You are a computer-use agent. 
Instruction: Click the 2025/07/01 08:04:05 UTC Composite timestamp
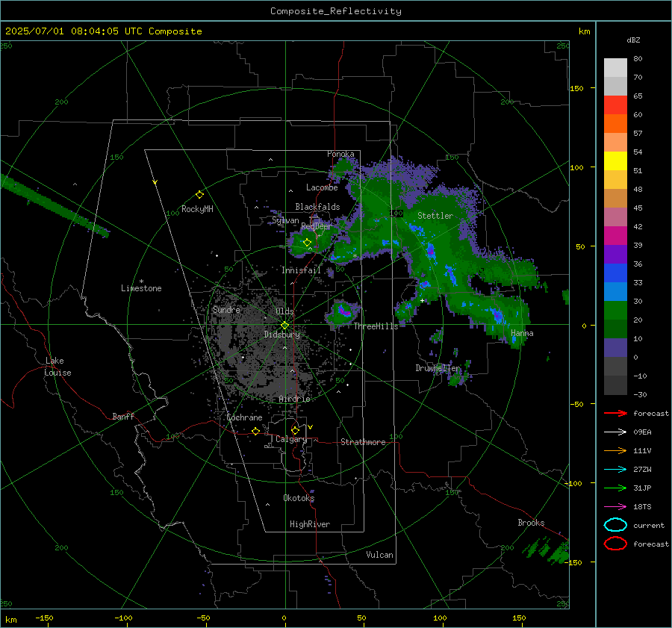(x=103, y=31)
